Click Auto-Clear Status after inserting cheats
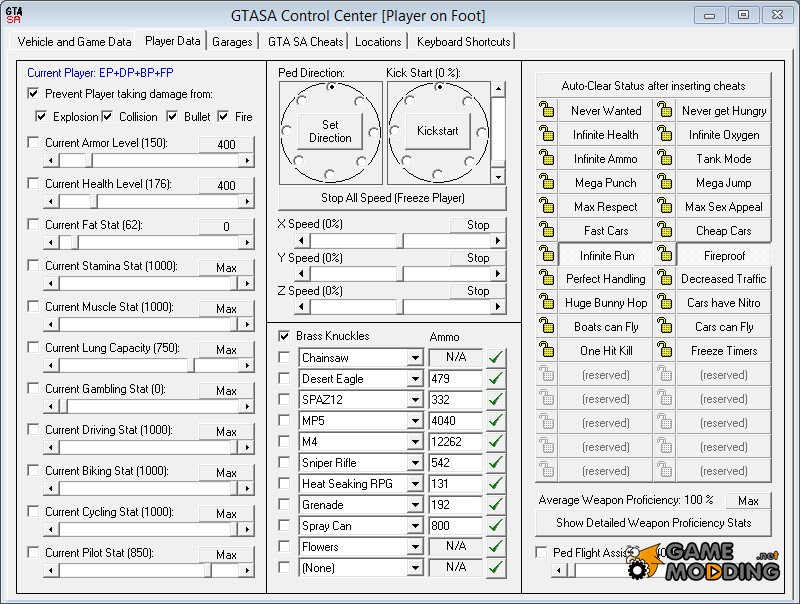The image size is (800, 604). [653, 86]
